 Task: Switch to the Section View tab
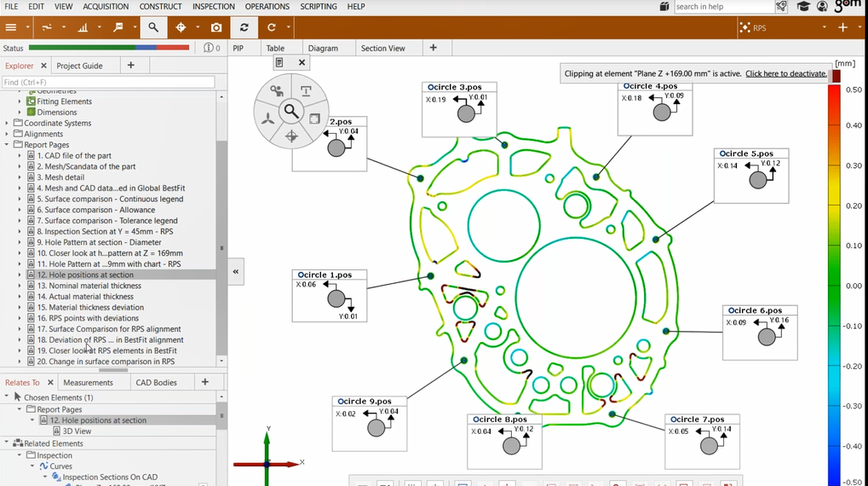tap(383, 49)
